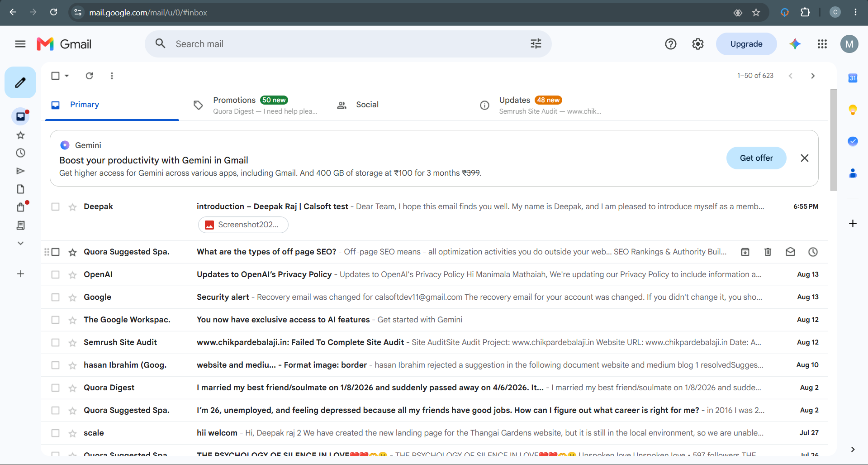Select all emails with the master checkbox

(55, 76)
